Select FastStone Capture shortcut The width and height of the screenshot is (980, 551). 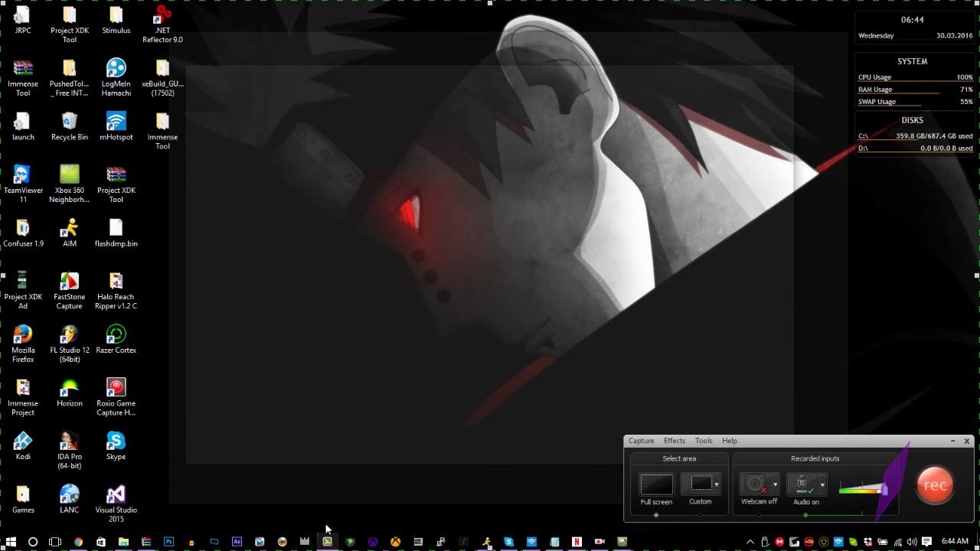point(70,291)
